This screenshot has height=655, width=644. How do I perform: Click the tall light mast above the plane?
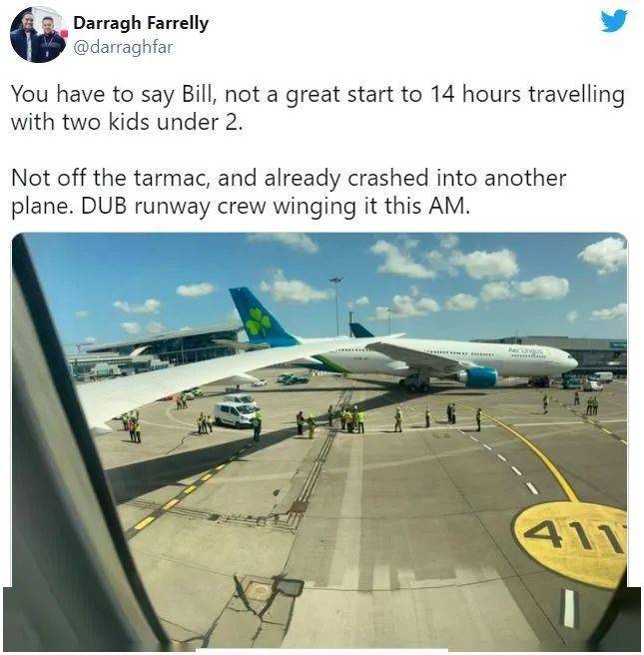click(x=336, y=306)
